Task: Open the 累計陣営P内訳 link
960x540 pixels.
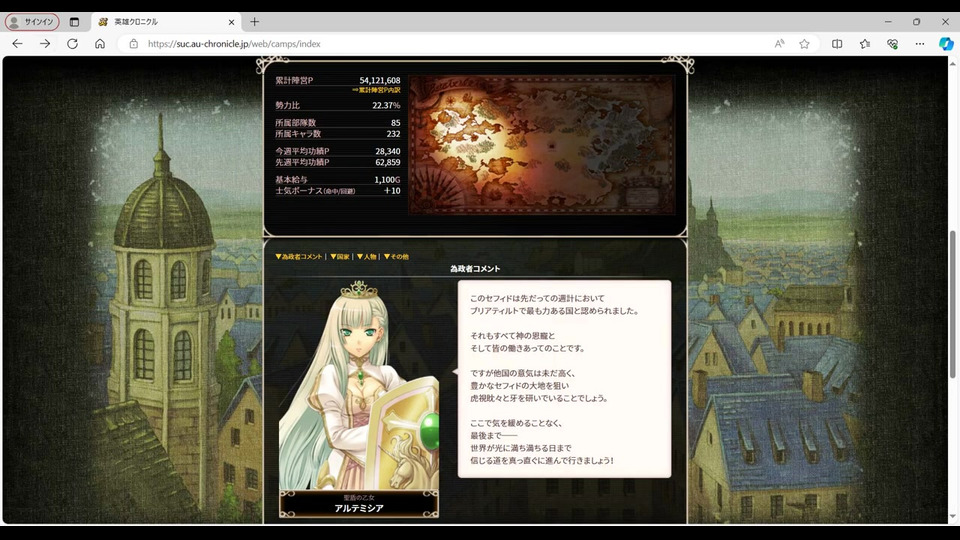Action: tap(376, 90)
